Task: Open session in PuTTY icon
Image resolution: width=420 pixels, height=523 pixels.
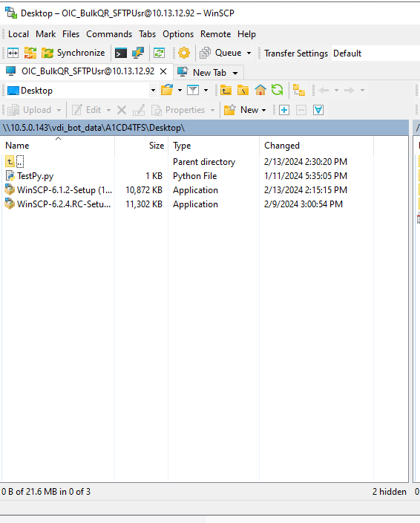Action: (x=138, y=53)
